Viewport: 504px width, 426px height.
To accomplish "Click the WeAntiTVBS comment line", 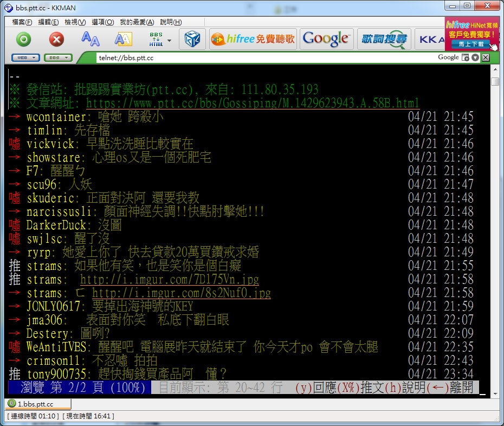I will [x=241, y=347].
